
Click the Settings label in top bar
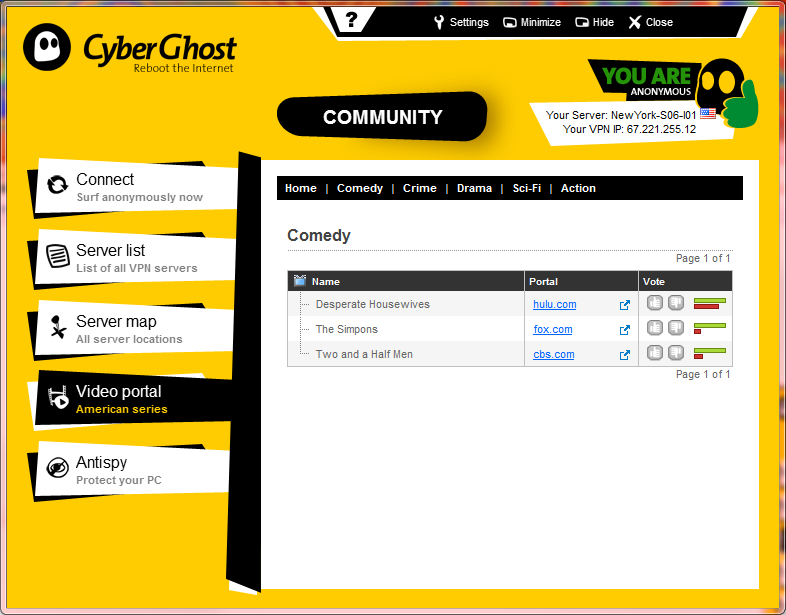click(469, 22)
